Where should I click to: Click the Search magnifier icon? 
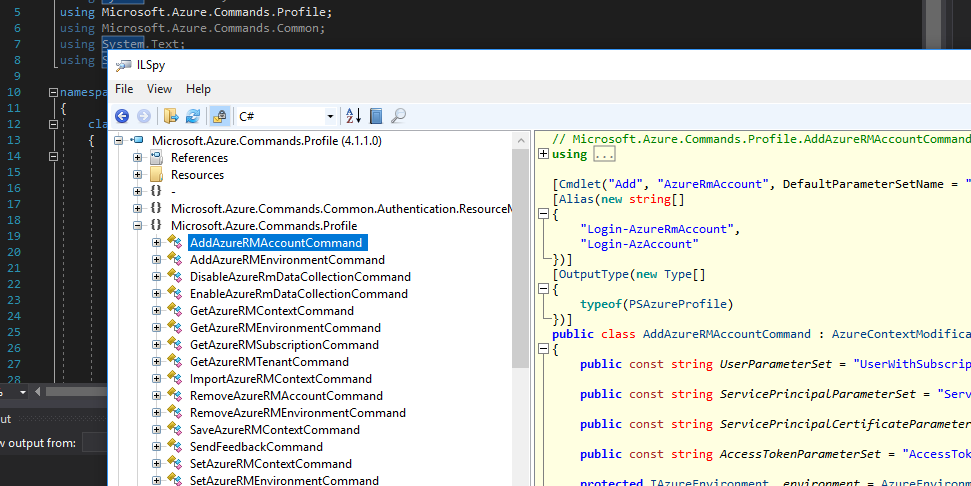click(398, 116)
